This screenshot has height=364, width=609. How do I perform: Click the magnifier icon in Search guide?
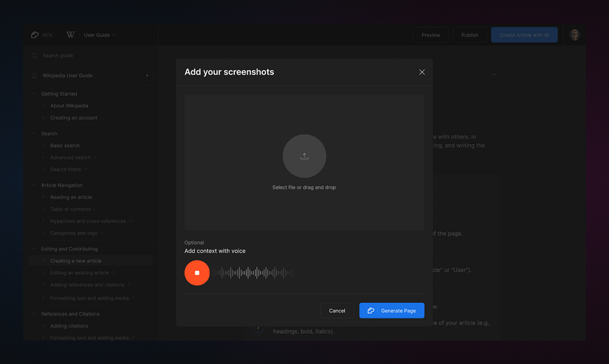click(x=34, y=55)
